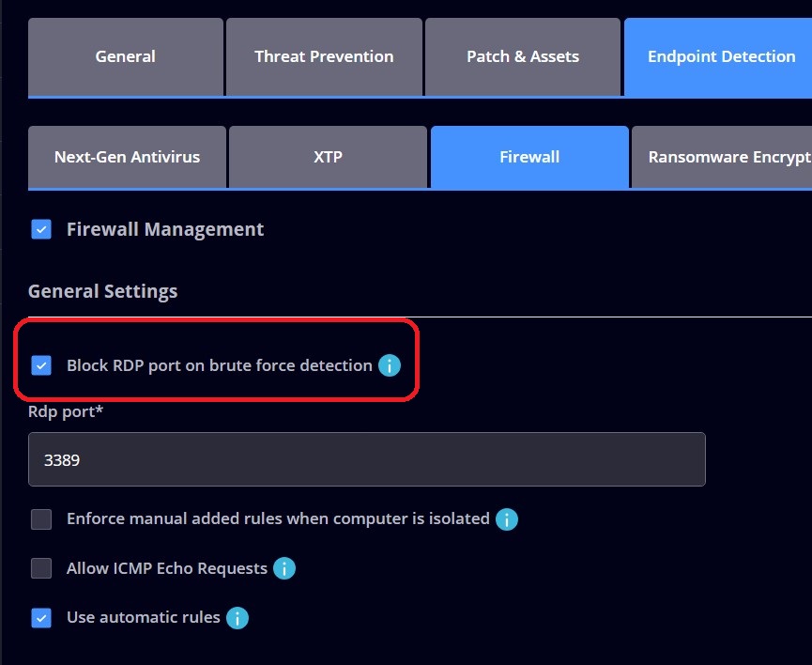812x665 pixels.
Task: Tick the Allow ICMP Echo Requests checkbox
Action: (x=41, y=568)
